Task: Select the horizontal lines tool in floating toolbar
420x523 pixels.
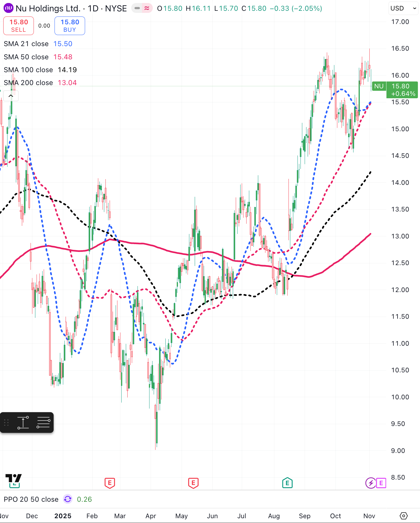Action: coord(43,423)
